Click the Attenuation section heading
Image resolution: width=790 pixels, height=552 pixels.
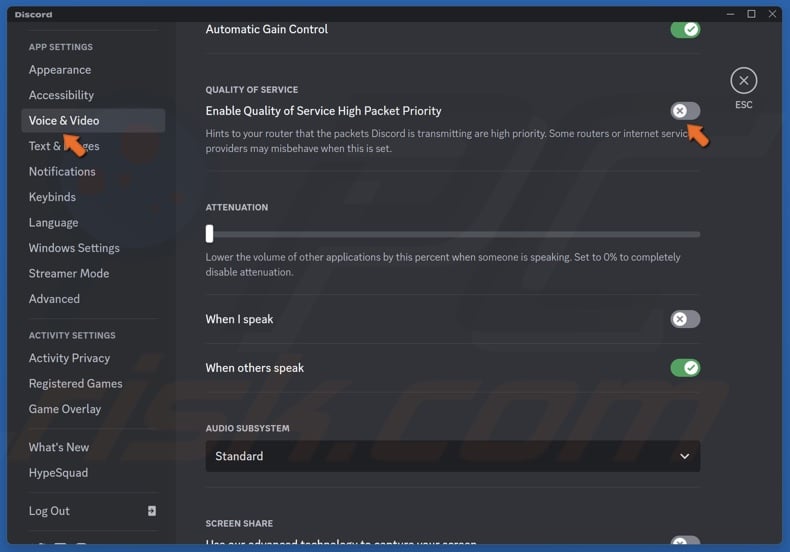237,208
